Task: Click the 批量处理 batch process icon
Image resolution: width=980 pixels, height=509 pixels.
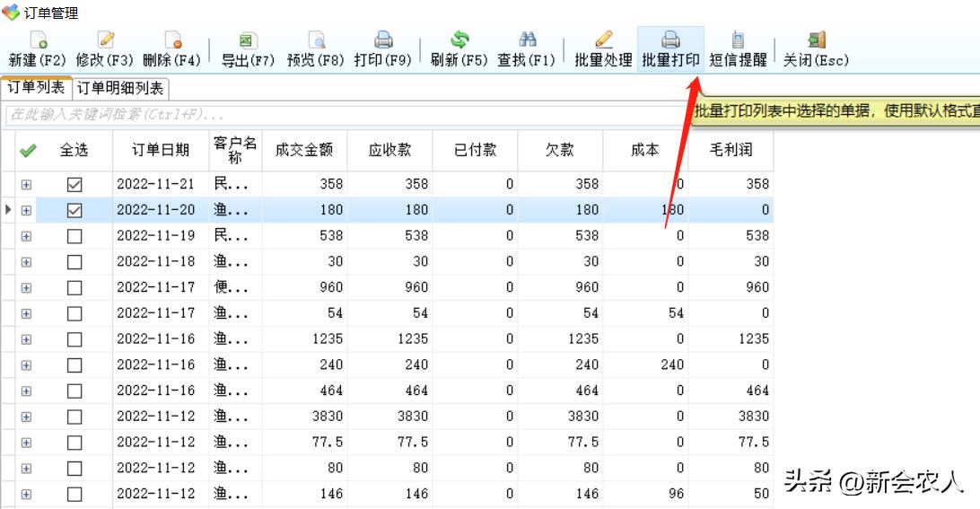Action: point(604,39)
